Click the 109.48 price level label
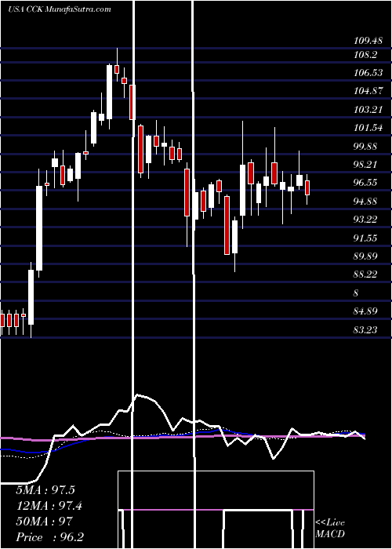 point(368,41)
